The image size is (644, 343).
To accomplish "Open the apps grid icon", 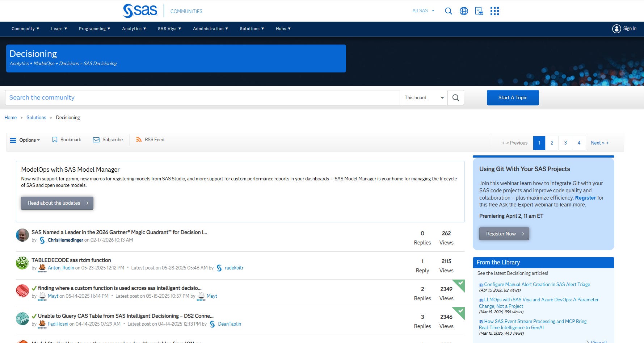I will pos(494,11).
